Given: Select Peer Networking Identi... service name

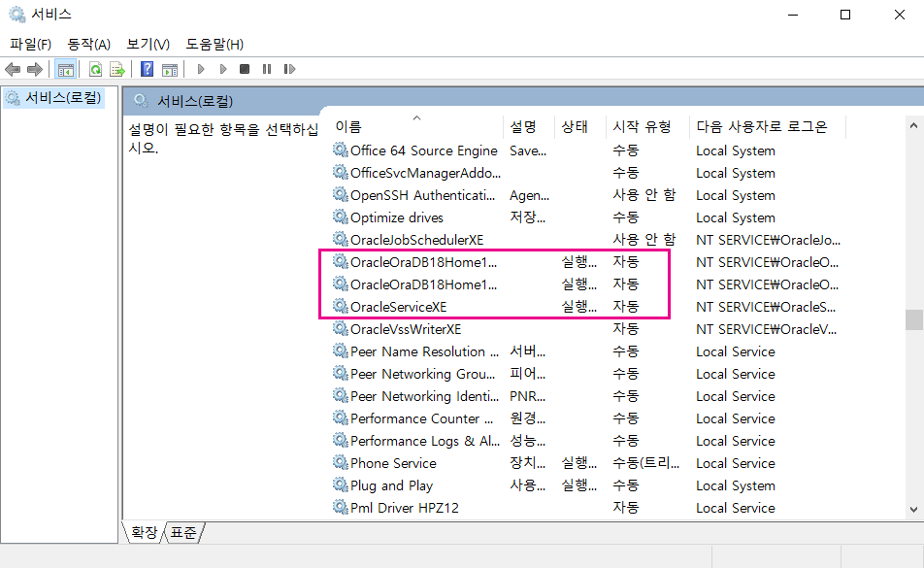Looking at the screenshot, I should [424, 396].
